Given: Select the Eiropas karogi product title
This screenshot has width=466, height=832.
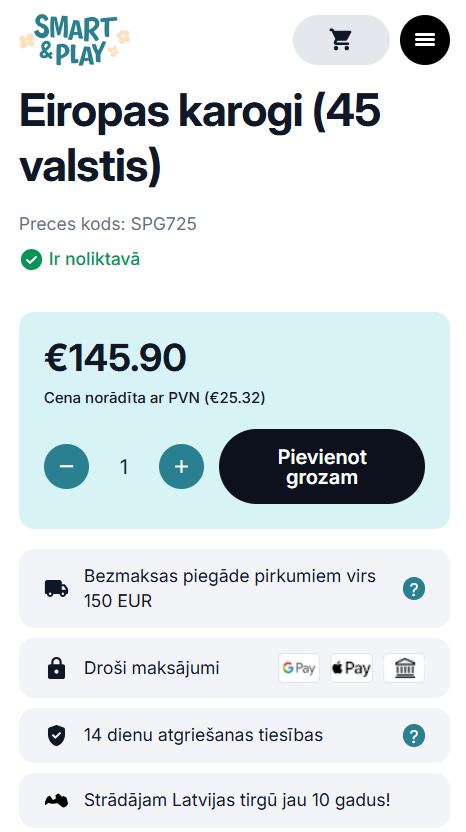Looking at the screenshot, I should click(x=200, y=138).
